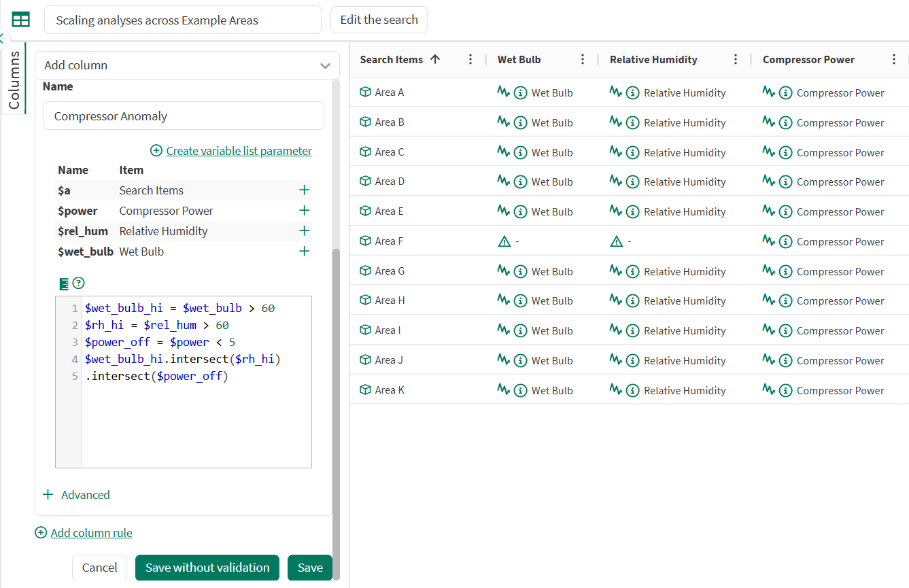Click Add column rule link

(x=91, y=533)
